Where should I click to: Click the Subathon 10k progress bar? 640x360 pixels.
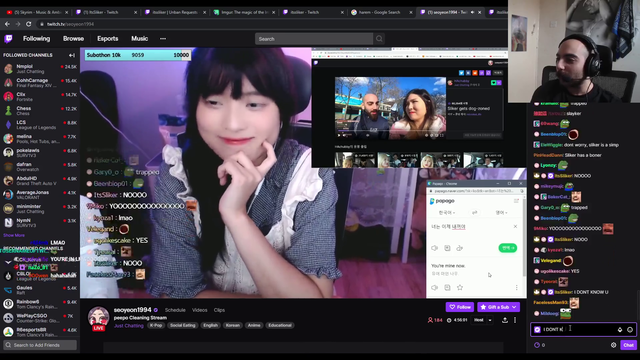pos(138,55)
